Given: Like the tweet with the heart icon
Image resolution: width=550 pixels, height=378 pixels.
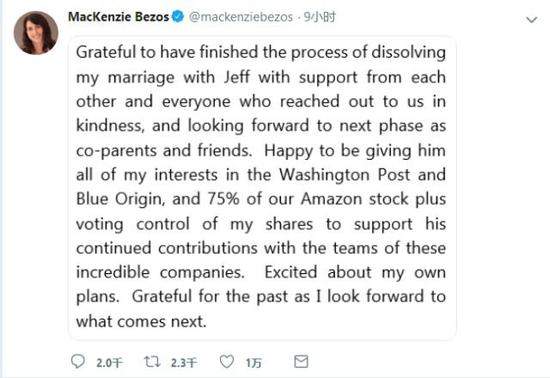Looking at the screenshot, I should 227,362.
